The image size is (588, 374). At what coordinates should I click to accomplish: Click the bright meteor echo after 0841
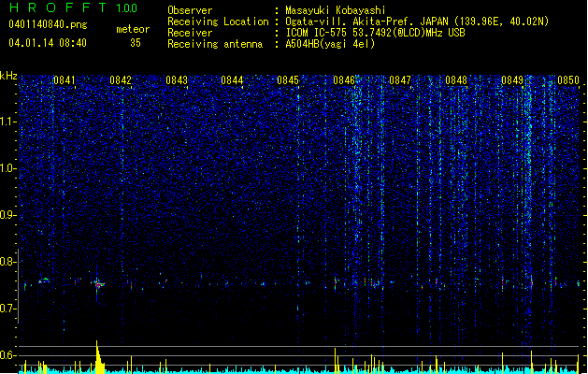pos(97,285)
